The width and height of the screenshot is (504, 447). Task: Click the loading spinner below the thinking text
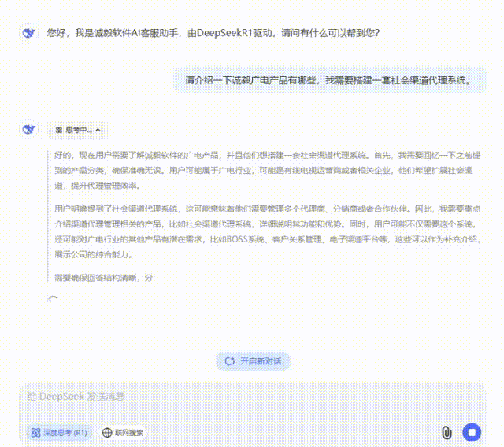tap(53, 301)
